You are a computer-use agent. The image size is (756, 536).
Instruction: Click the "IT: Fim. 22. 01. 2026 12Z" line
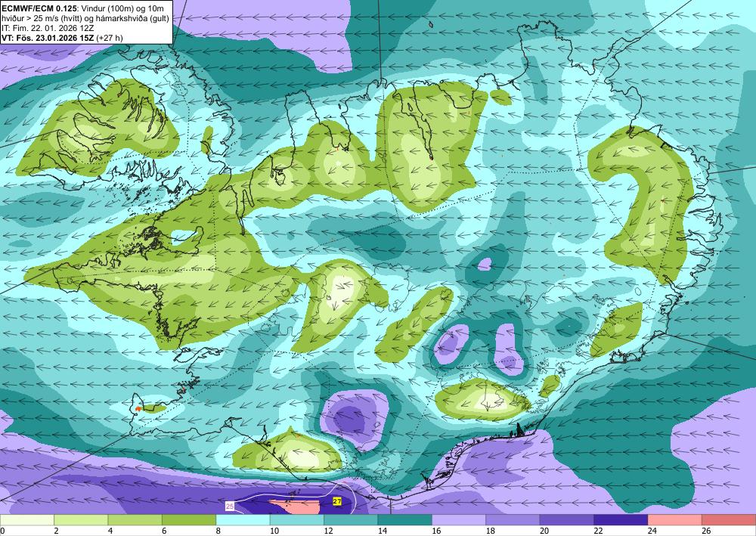click(48, 28)
